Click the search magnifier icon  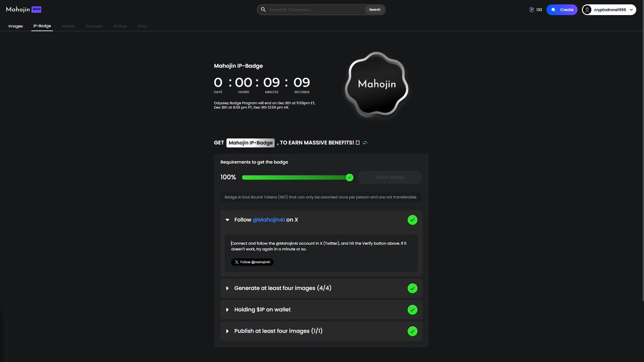tap(263, 10)
